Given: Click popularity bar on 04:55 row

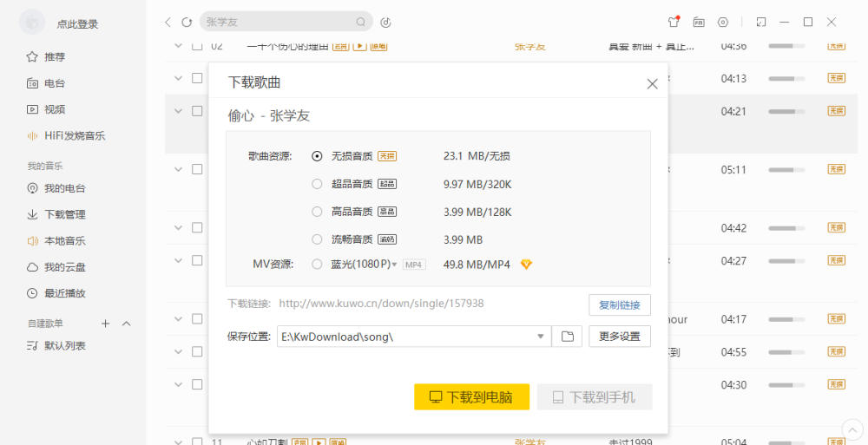Looking at the screenshot, I should (786, 352).
